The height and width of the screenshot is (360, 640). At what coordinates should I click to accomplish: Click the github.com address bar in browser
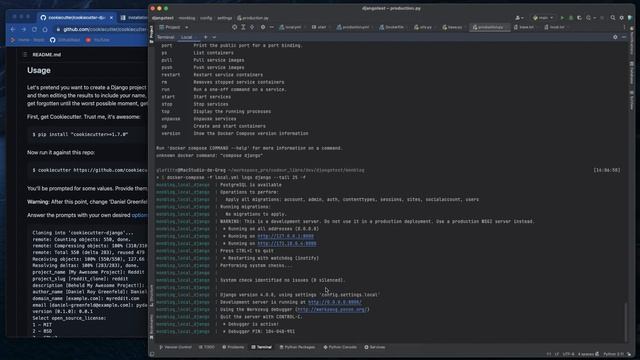pos(101,29)
